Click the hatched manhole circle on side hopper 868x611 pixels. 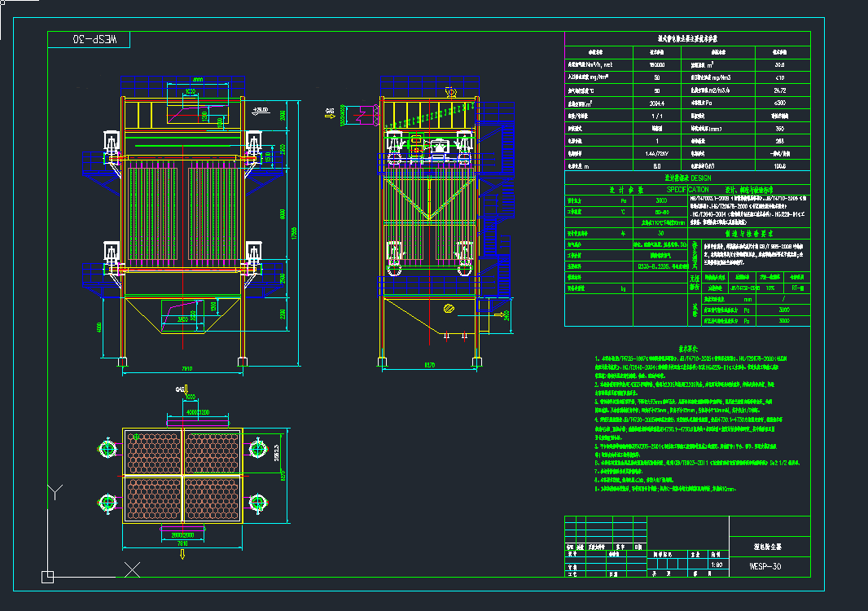(447, 308)
